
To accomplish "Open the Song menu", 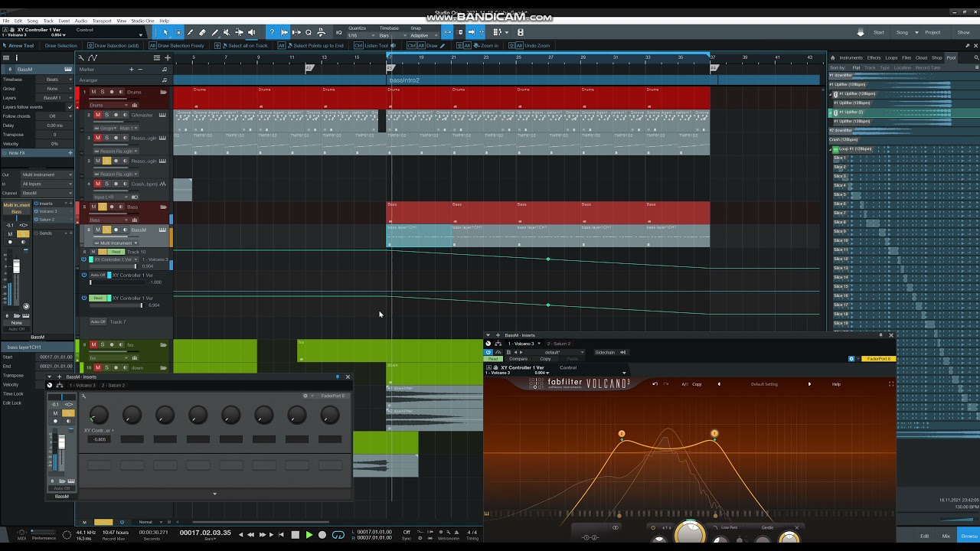I will [33, 21].
